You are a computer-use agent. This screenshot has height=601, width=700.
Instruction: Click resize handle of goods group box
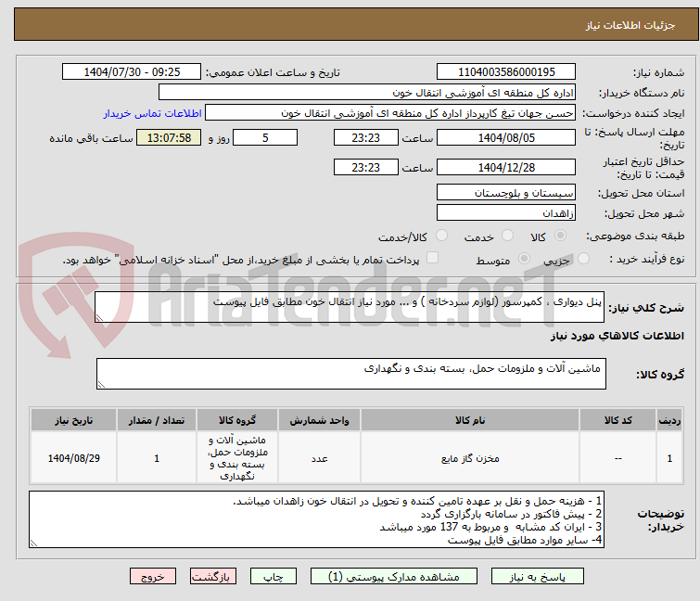coord(101,385)
